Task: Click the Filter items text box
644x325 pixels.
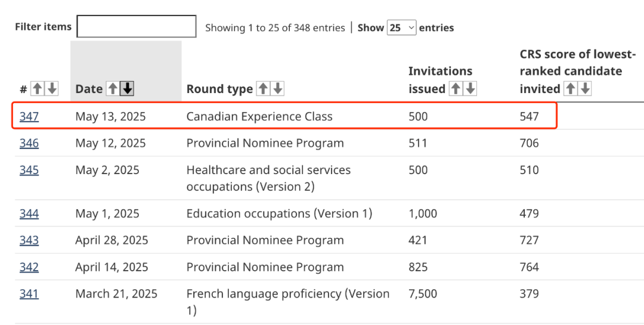Action: 137,27
